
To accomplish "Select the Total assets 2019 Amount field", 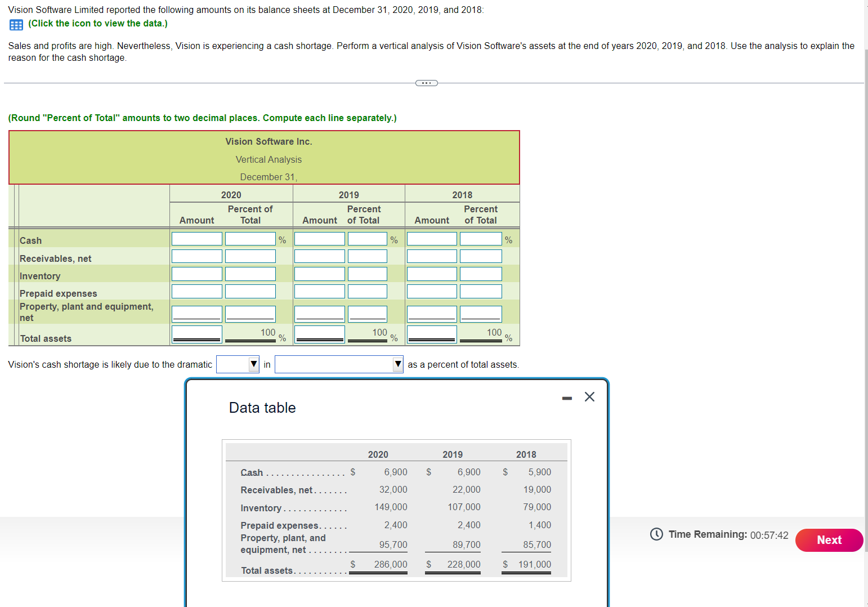I will click(320, 334).
